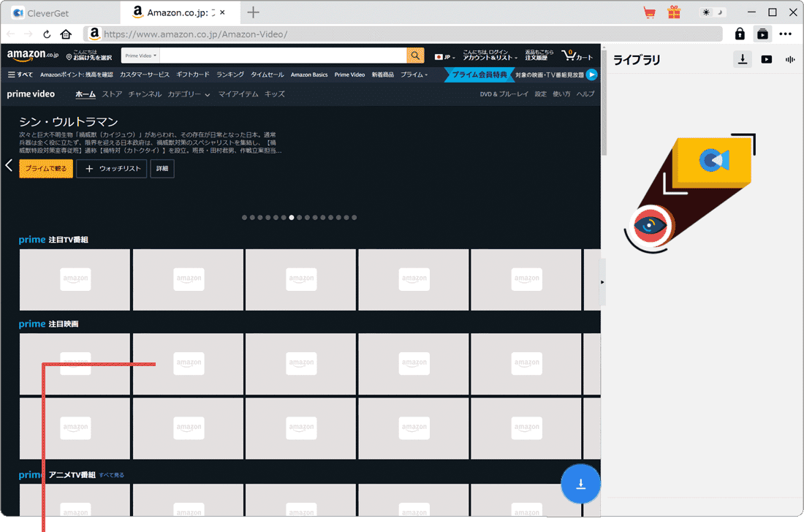Add シン・ウルトラマン to the watchlist

111,168
